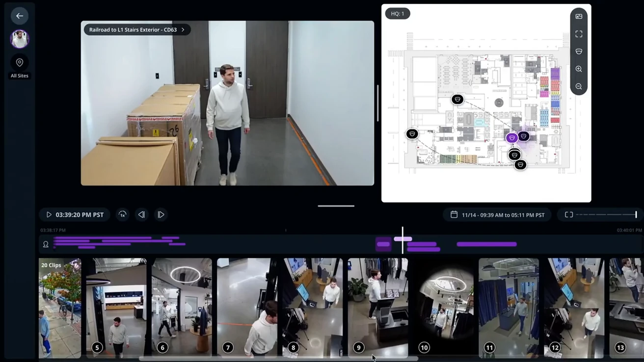Screen dimensions: 644x362
Task: Select the topmost camera marker on the map
Action: pos(457,100)
